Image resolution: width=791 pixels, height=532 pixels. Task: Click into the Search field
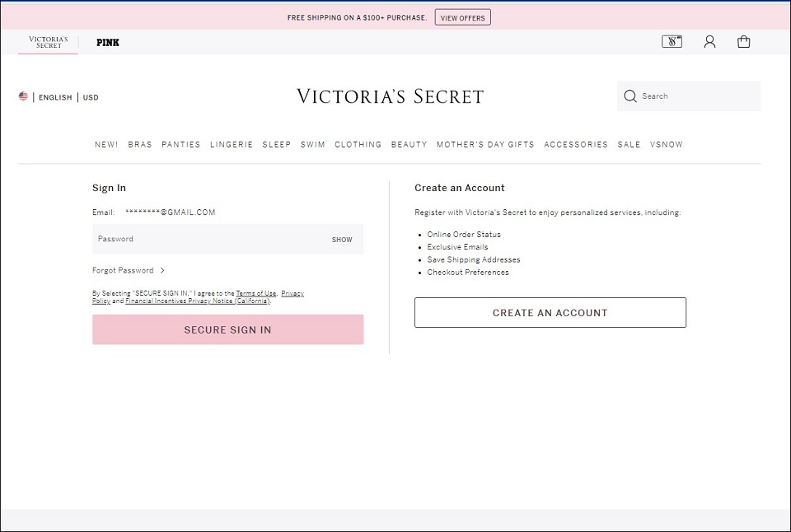(x=689, y=96)
